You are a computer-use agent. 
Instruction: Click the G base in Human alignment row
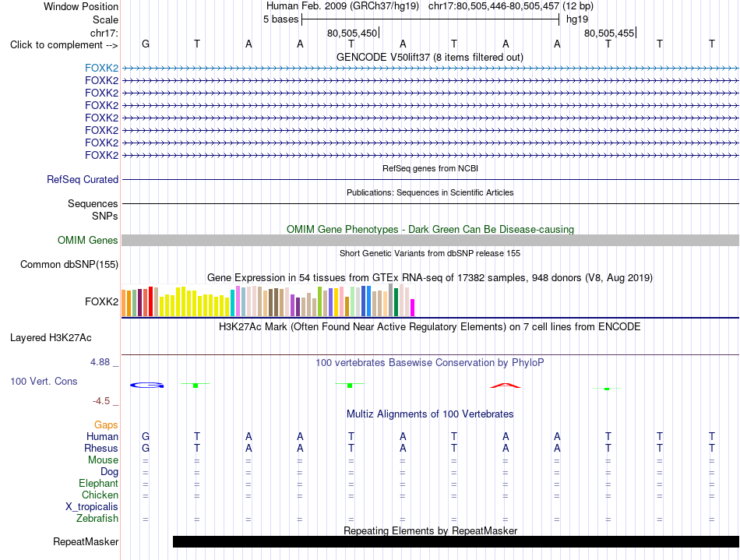coord(146,436)
